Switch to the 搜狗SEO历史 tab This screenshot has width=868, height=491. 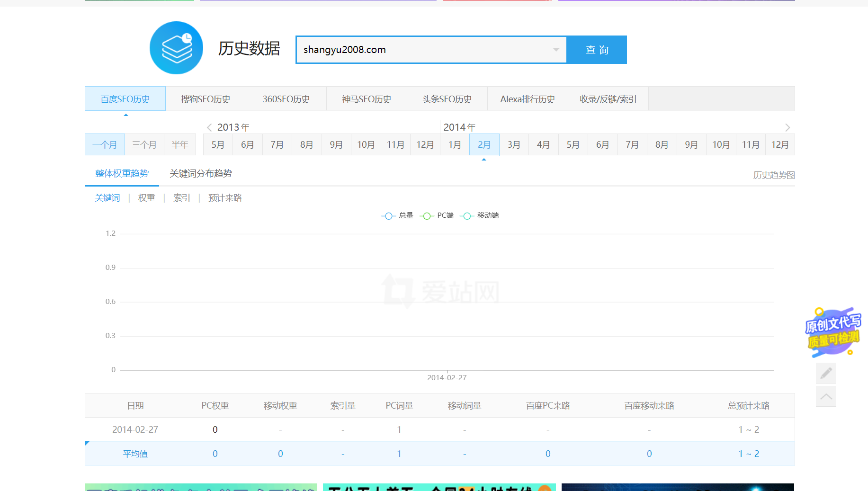[206, 99]
